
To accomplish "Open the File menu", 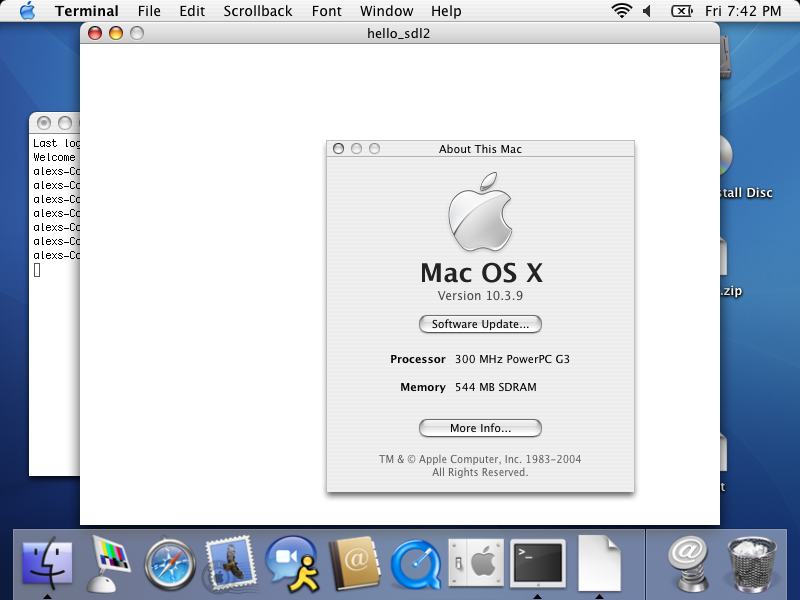I will [149, 11].
